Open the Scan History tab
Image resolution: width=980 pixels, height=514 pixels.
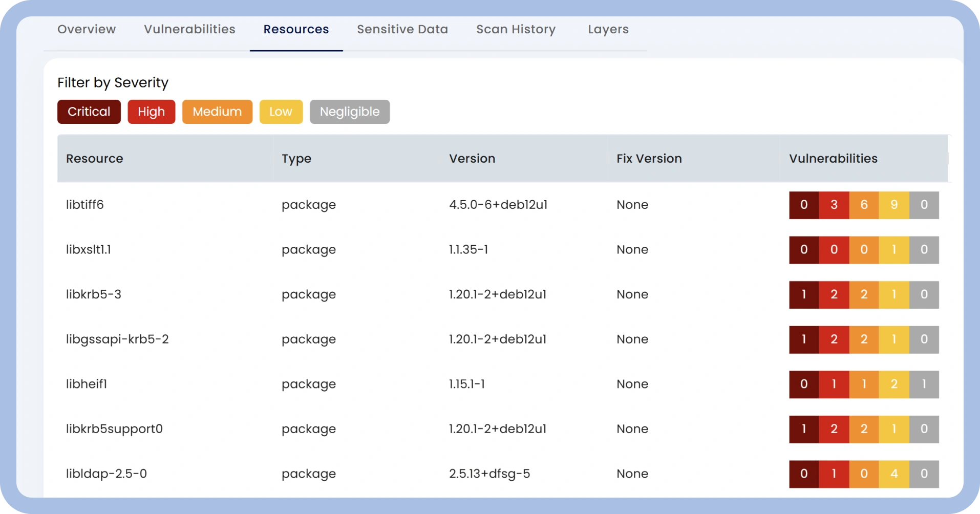click(516, 29)
